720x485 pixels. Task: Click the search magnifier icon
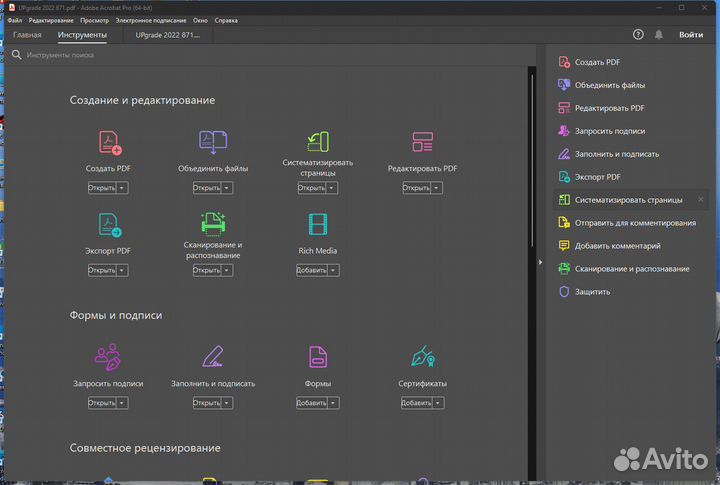(x=17, y=55)
